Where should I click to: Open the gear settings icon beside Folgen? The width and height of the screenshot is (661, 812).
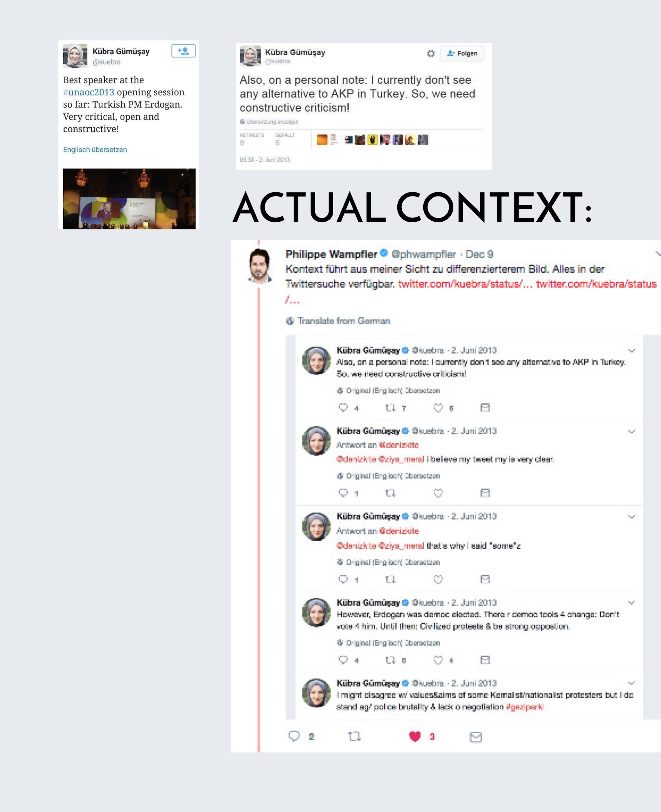431,53
